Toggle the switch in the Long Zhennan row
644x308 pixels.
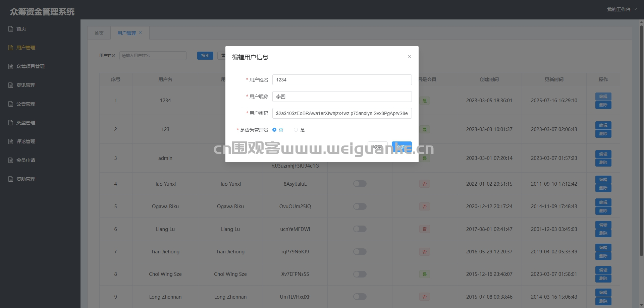[360, 297]
